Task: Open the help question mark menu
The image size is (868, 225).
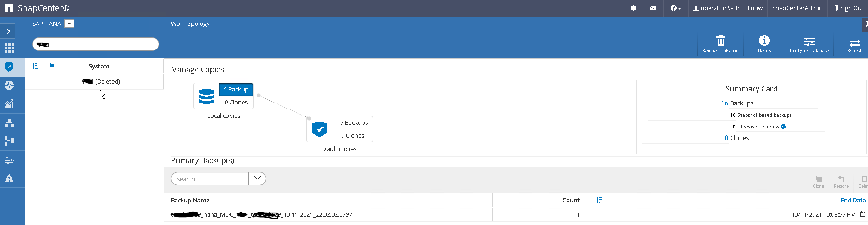Action: (x=676, y=8)
